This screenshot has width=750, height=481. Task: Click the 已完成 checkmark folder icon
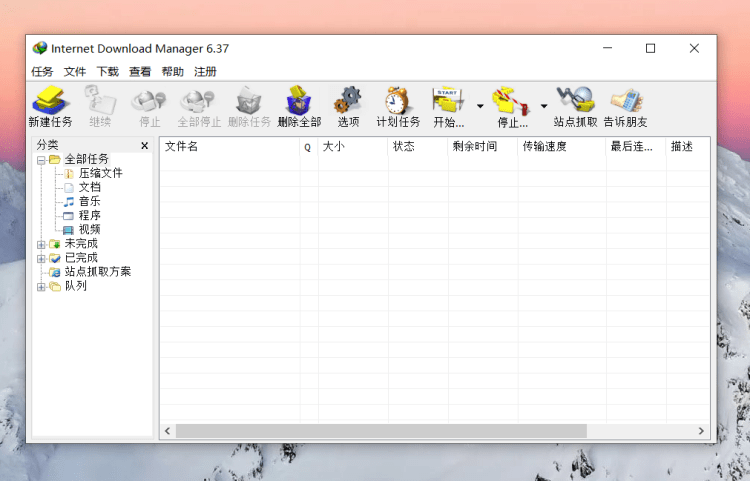tap(55, 258)
